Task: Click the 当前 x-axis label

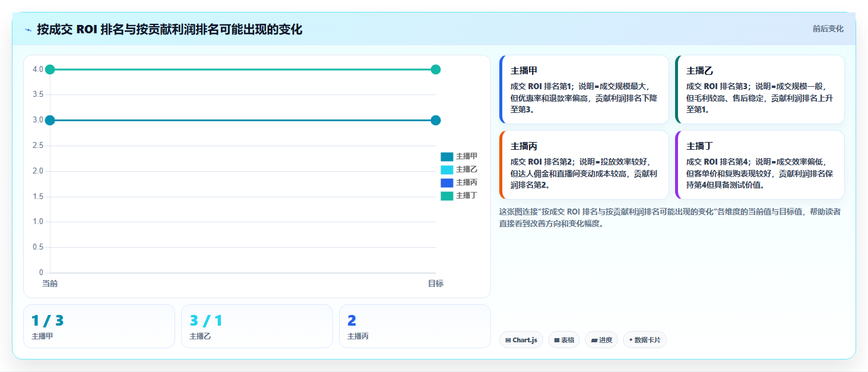Action: 50,283
